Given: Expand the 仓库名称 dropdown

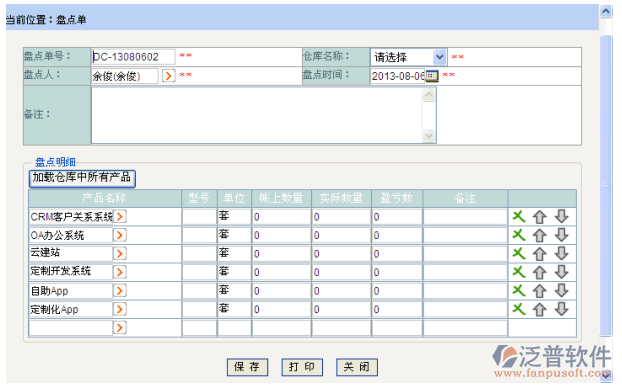Looking at the screenshot, I should click(x=440, y=57).
